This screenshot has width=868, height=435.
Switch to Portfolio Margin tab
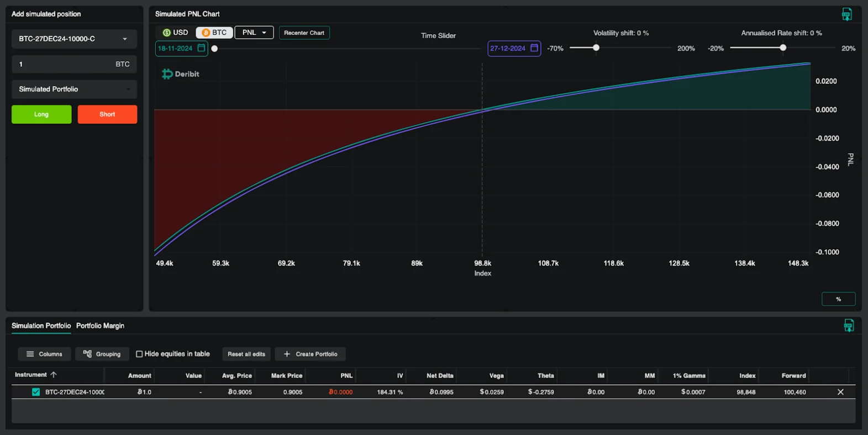pos(100,326)
